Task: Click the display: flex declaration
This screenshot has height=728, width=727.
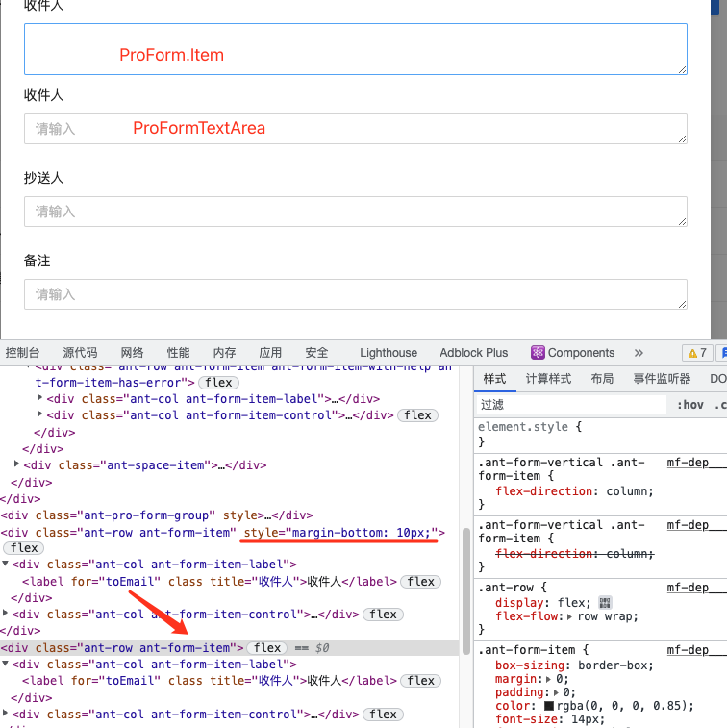Action: coord(542,603)
